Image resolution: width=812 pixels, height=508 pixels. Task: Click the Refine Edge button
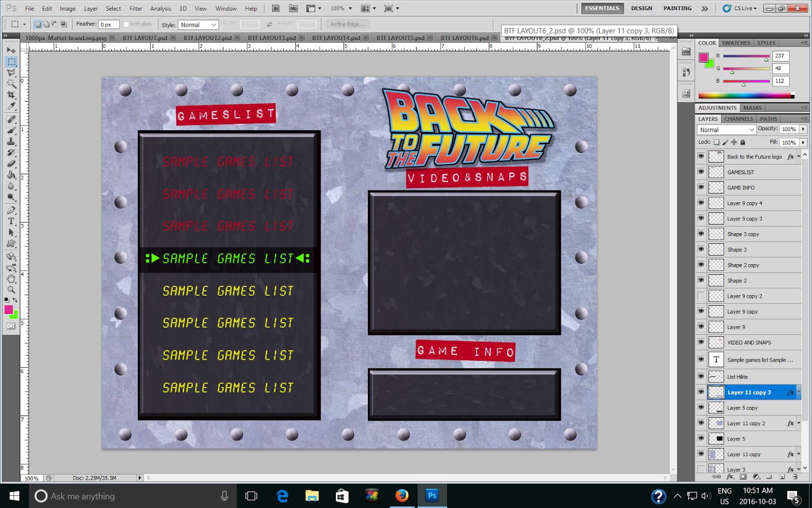tap(347, 24)
